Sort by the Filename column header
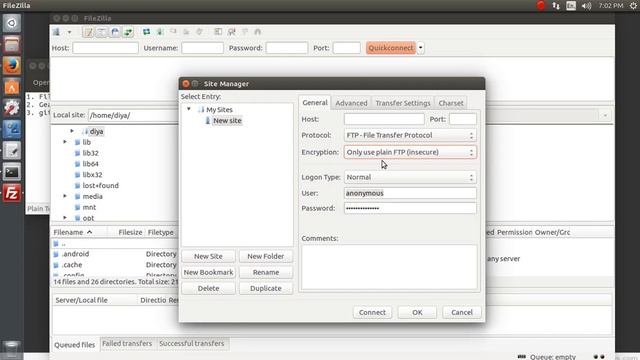640x360 pixels. tap(80, 232)
